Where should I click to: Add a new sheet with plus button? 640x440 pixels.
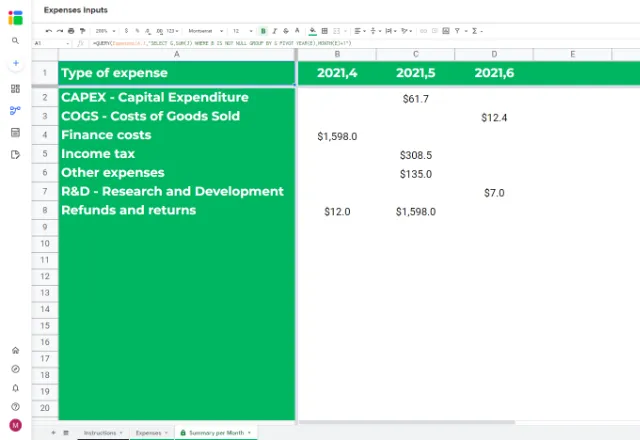53,433
